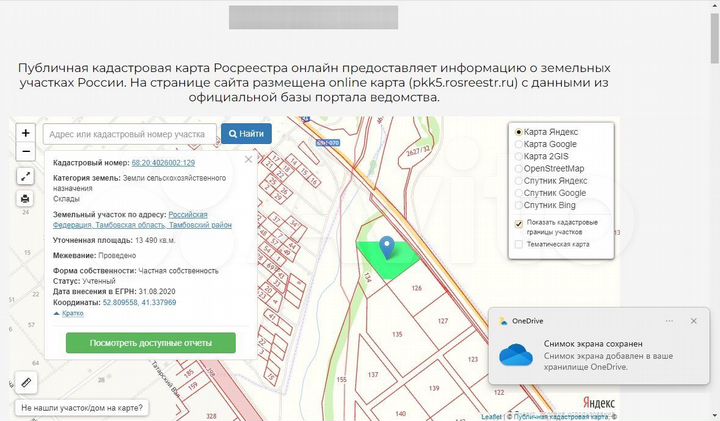Activate the ruler measurement tool
This screenshot has width=720, height=421.
26,382
